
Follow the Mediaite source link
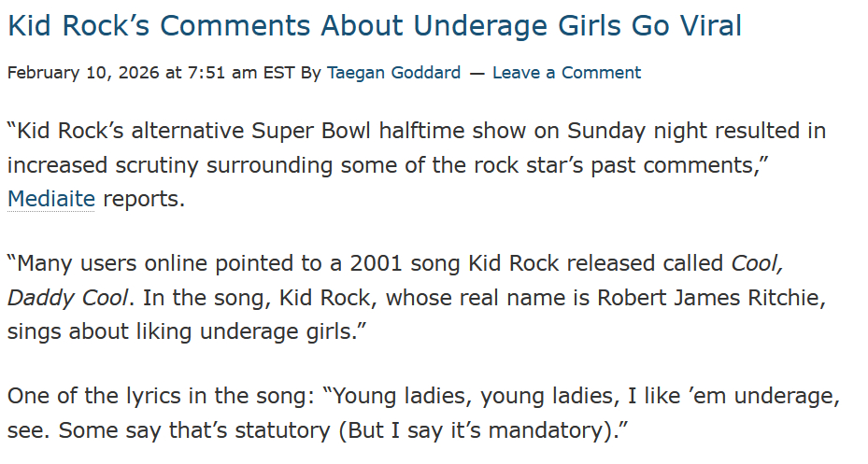click(x=50, y=199)
